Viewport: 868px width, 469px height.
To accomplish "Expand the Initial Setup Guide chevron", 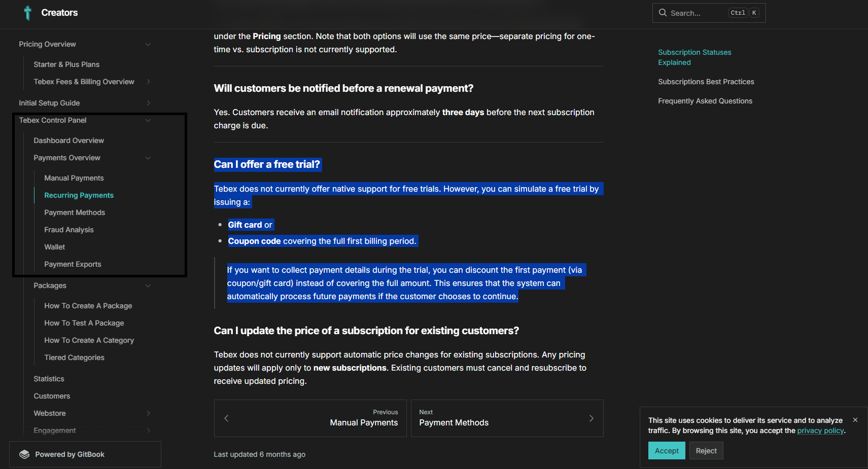I will (x=148, y=103).
